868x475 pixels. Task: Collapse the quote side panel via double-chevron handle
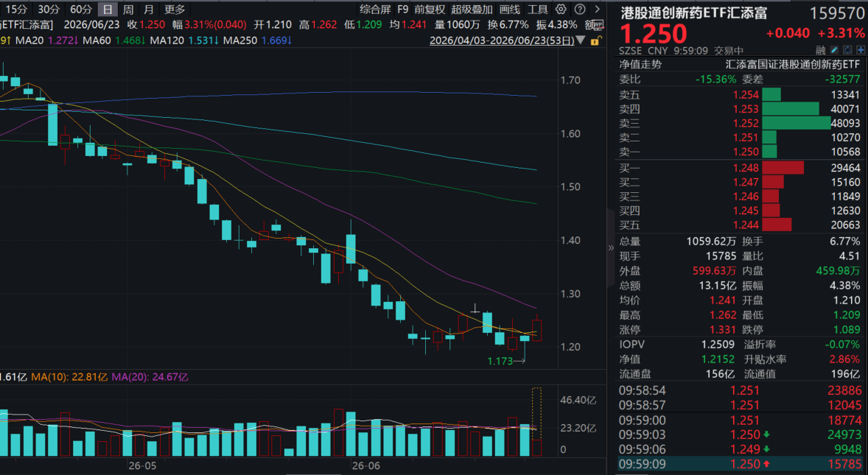pyautogui.click(x=611, y=247)
